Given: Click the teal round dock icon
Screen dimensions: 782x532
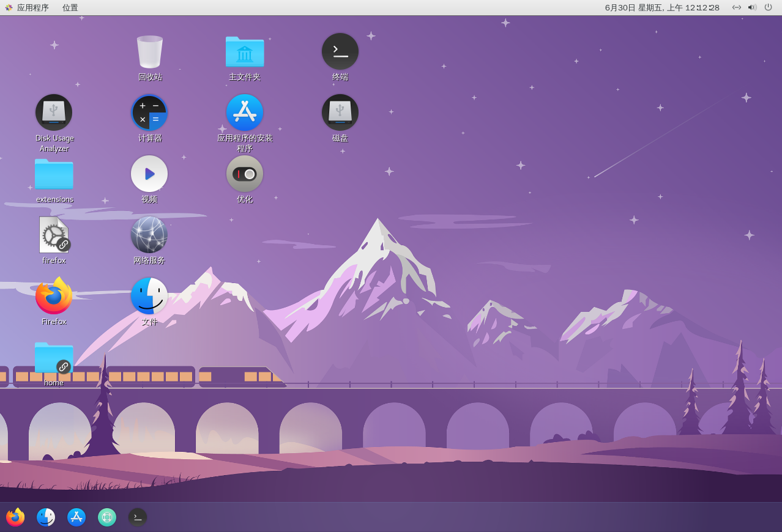Looking at the screenshot, I should (x=107, y=517).
